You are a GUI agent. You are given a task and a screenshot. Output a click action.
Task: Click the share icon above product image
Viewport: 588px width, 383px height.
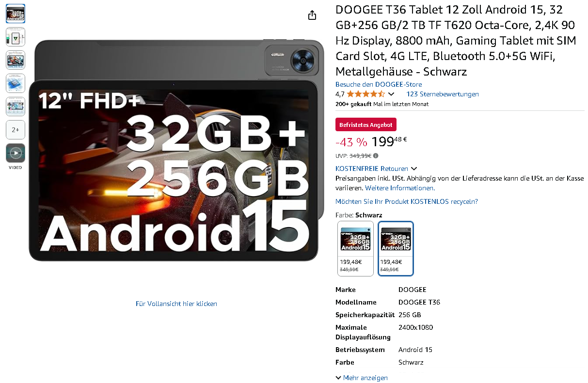(312, 15)
